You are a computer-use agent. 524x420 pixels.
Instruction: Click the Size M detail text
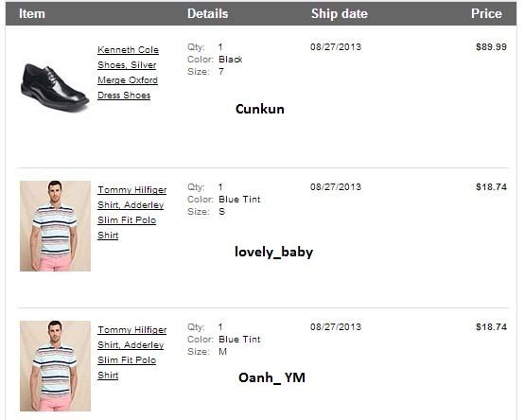coord(207,352)
